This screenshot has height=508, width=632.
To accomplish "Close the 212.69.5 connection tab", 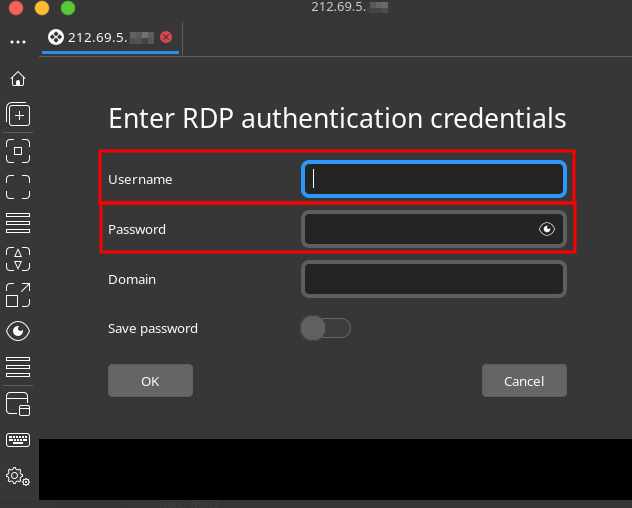I will coord(166,37).
